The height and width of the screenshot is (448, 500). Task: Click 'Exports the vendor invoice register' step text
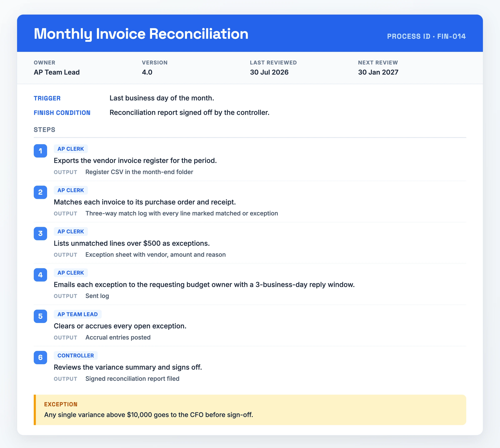[x=135, y=161]
